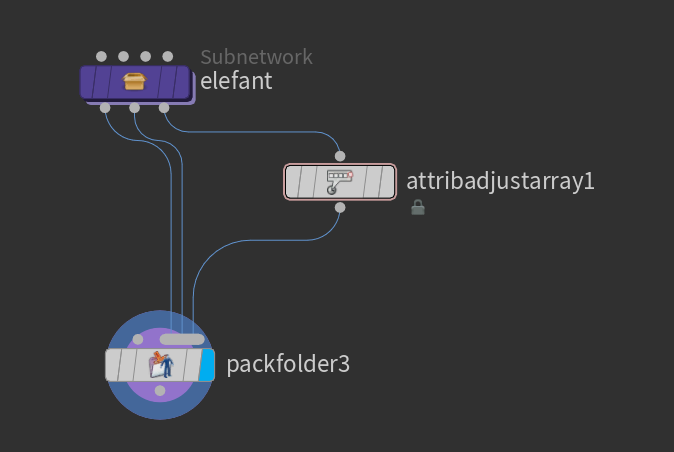Image resolution: width=674 pixels, height=452 pixels.
Task: Click the output connector of packfolder3
Action: (x=160, y=391)
